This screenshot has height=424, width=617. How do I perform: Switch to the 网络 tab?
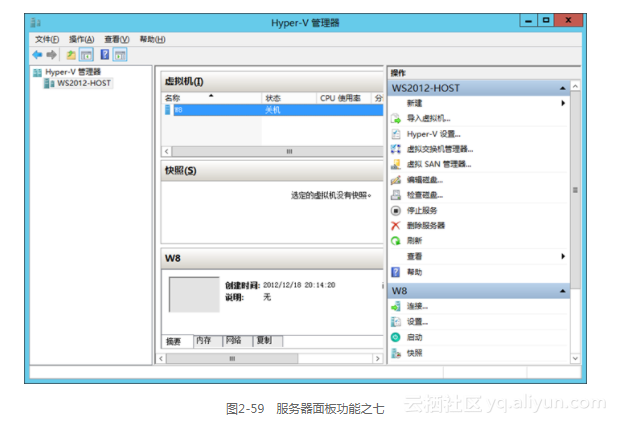[237, 341]
